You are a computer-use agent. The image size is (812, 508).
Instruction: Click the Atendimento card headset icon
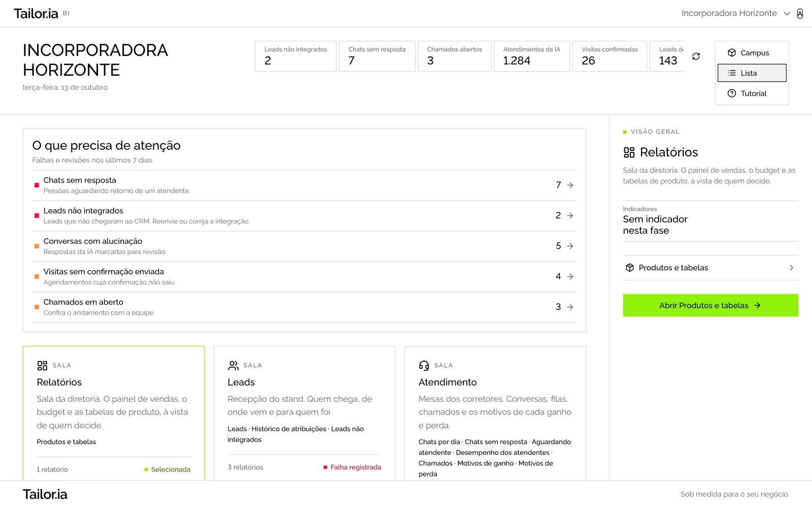coord(424,366)
